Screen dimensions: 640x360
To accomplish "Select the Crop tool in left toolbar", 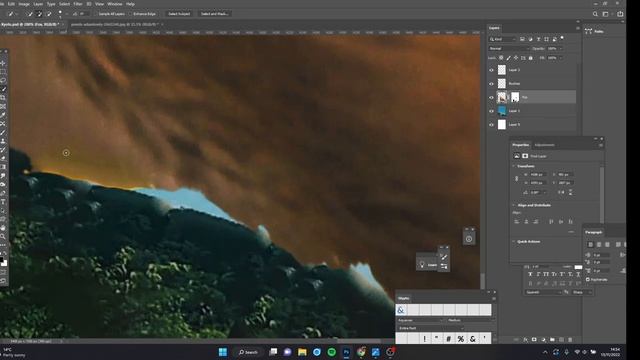I will pyautogui.click(x=3, y=98).
